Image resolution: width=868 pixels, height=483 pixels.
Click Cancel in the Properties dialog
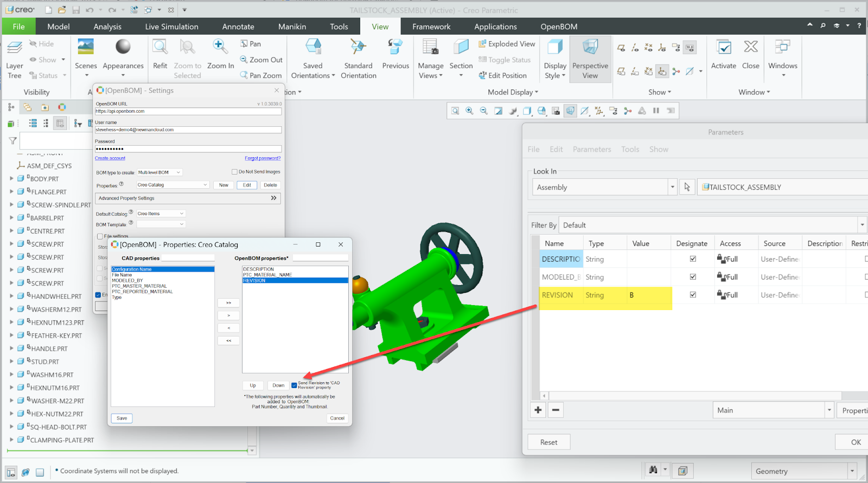[x=337, y=418]
